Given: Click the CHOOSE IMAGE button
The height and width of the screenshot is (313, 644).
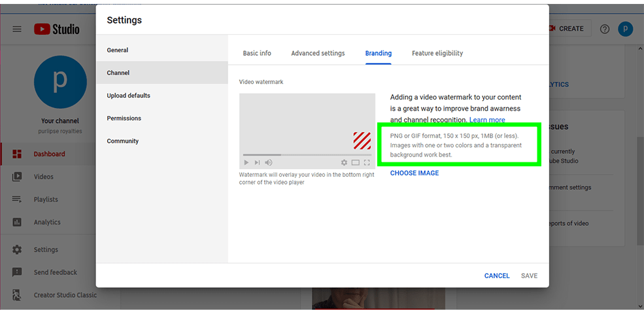Looking at the screenshot, I should point(415,173).
